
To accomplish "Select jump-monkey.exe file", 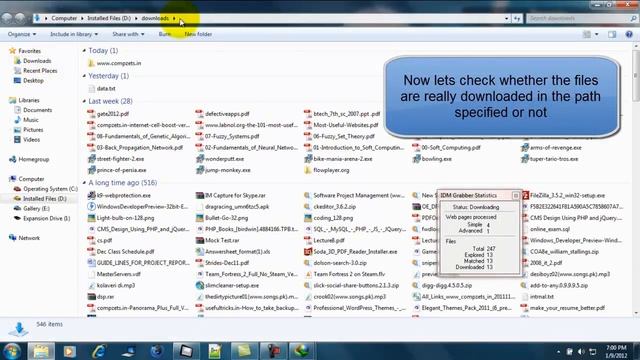I will pyautogui.click(x=223, y=170).
